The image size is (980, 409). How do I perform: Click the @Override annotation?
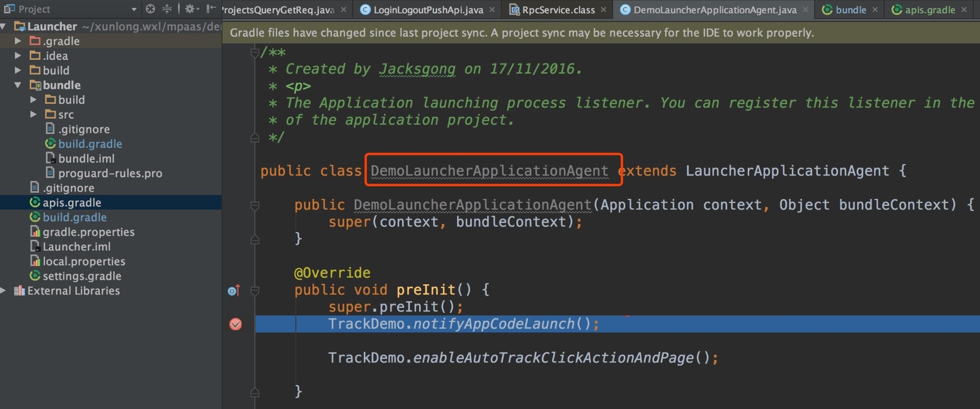click(332, 273)
